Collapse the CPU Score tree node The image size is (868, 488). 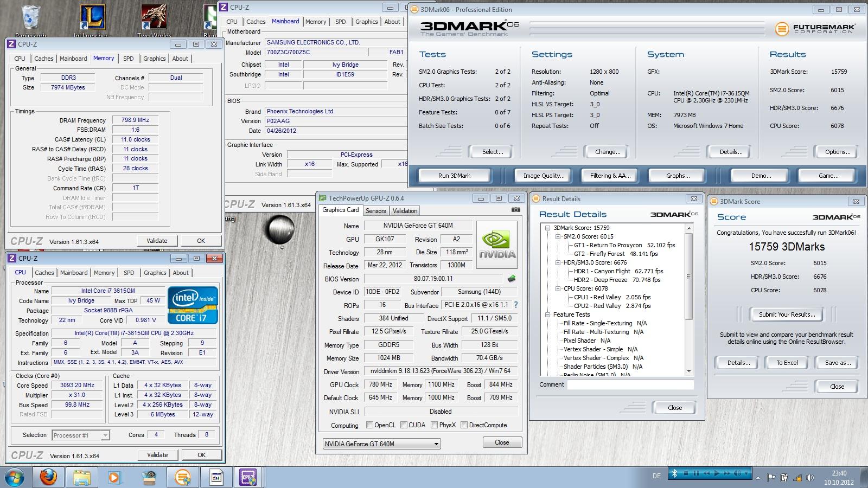558,288
